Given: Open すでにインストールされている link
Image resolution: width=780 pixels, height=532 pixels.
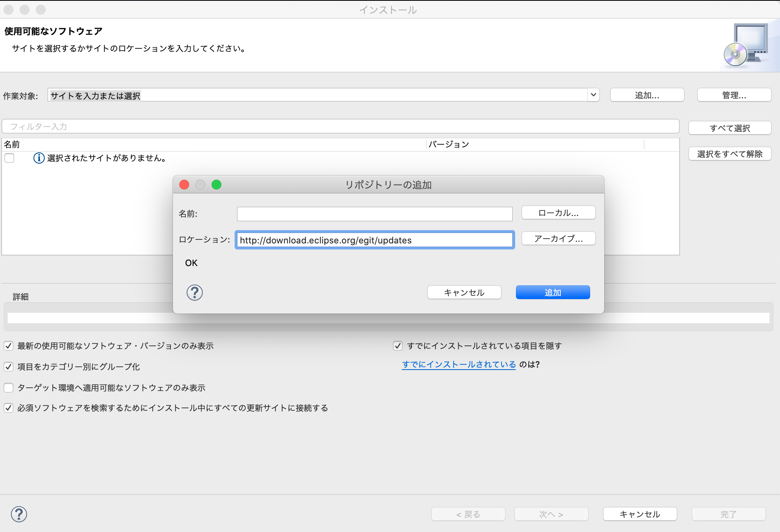Looking at the screenshot, I should tap(459, 364).
